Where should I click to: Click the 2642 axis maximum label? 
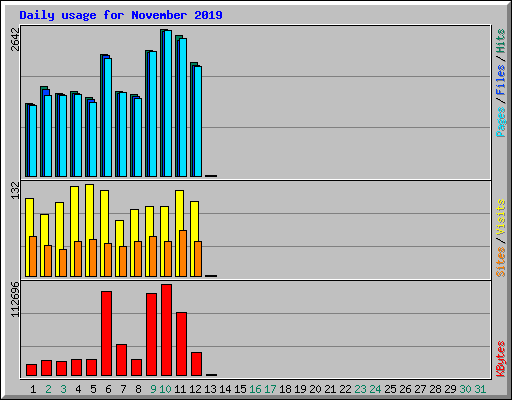point(15,39)
